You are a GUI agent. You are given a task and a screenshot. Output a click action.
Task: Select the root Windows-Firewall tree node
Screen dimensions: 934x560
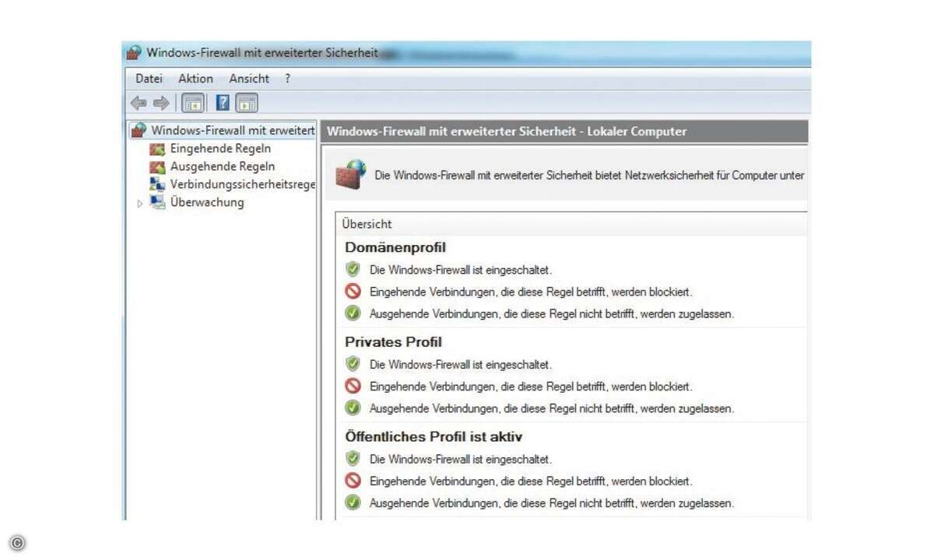pos(233,130)
